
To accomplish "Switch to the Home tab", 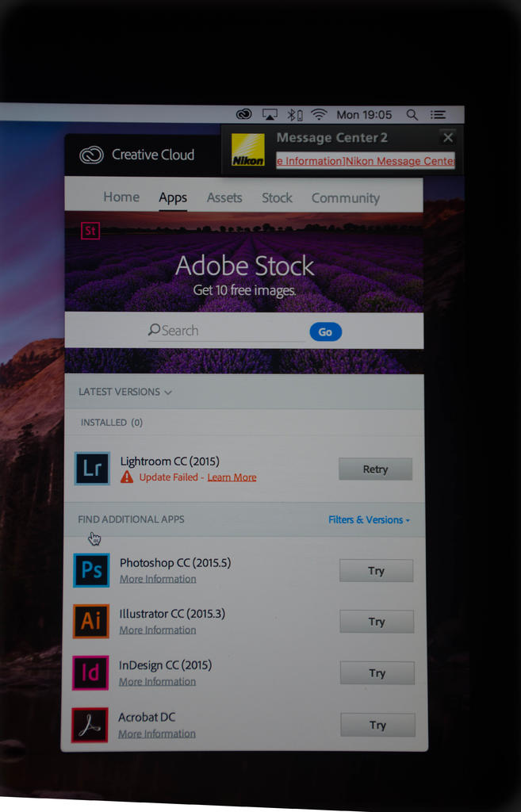I will pyautogui.click(x=121, y=197).
